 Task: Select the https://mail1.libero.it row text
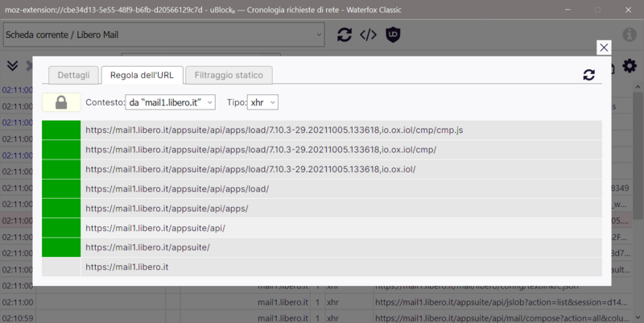point(127,267)
